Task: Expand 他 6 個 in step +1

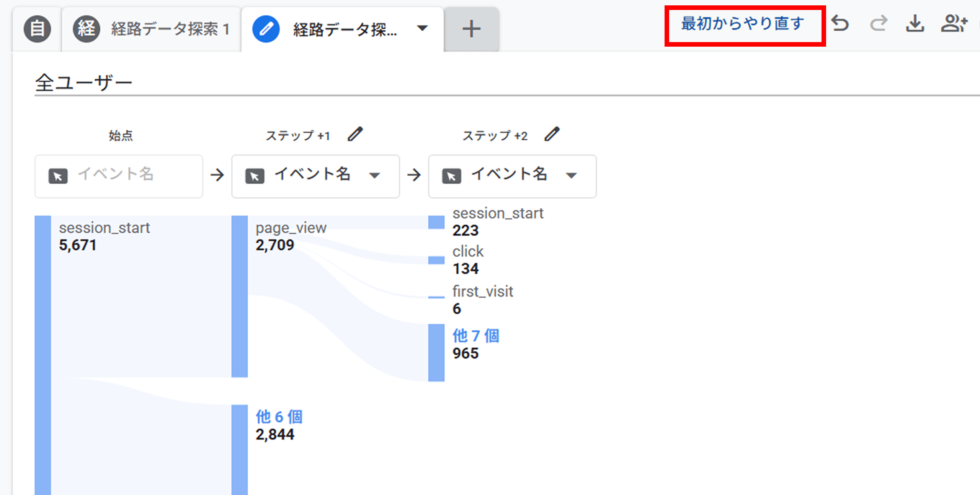Action: 279,417
